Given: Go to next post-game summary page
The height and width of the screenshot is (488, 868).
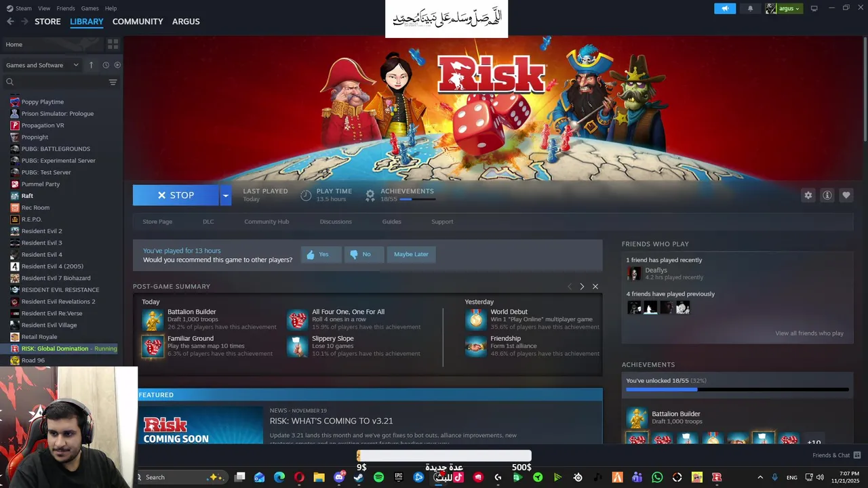Looking at the screenshot, I should click(582, 287).
